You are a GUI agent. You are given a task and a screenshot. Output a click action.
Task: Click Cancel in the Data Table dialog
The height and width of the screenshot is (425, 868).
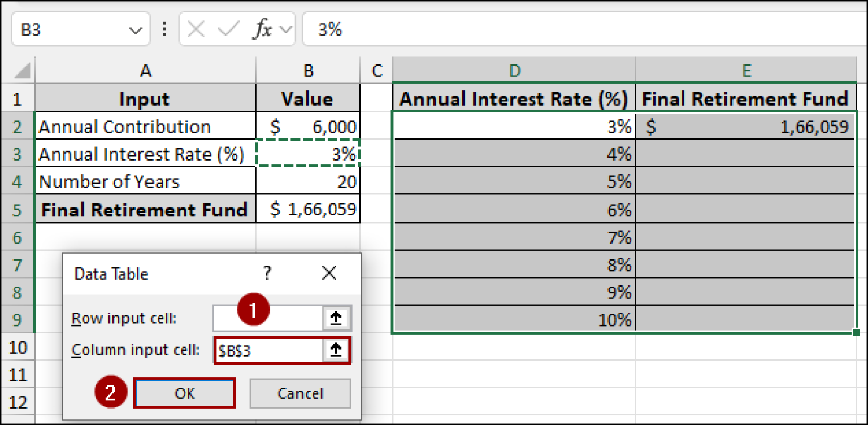coord(300,393)
